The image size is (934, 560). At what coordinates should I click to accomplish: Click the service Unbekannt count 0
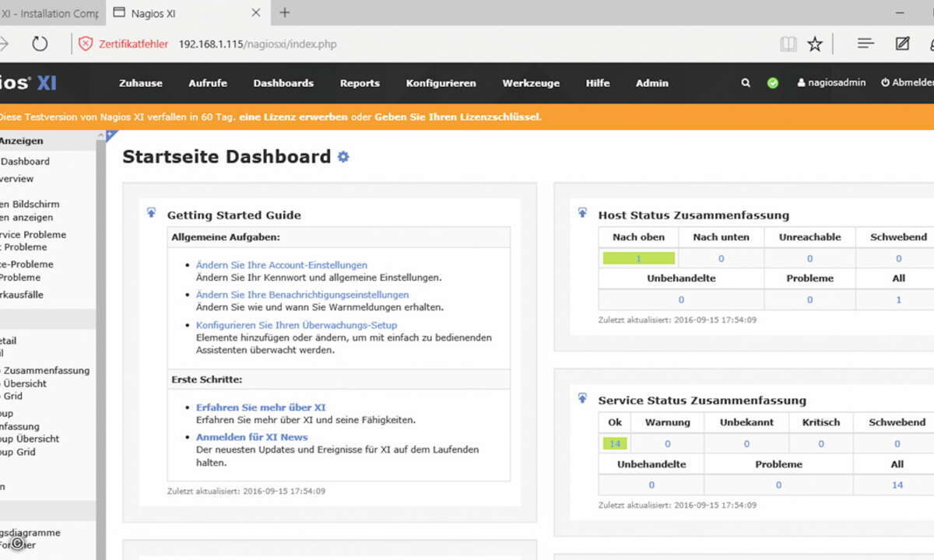click(746, 443)
